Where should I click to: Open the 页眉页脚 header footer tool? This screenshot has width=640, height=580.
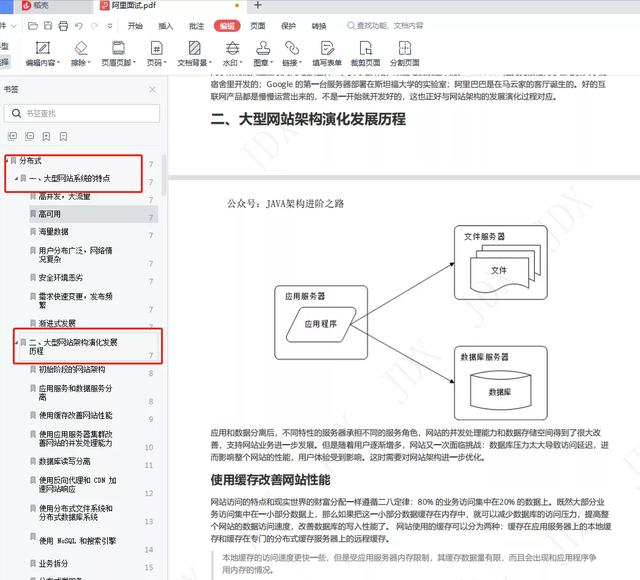click(x=118, y=53)
